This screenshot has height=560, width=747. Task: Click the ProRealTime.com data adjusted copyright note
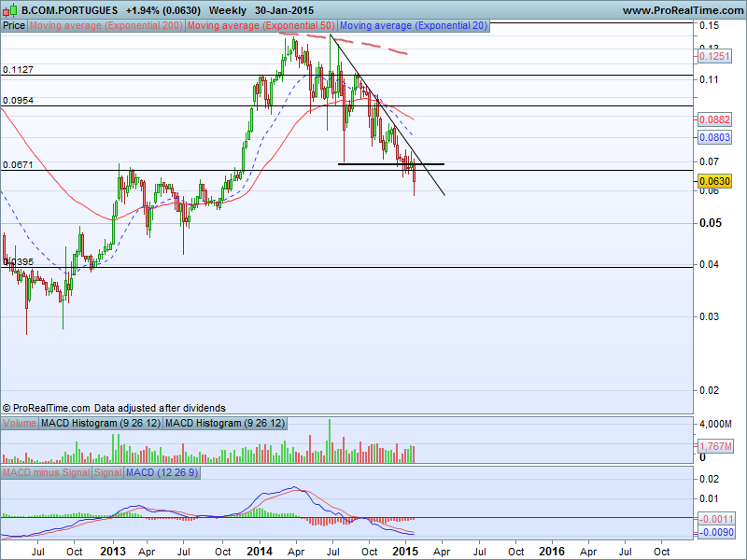(x=114, y=408)
